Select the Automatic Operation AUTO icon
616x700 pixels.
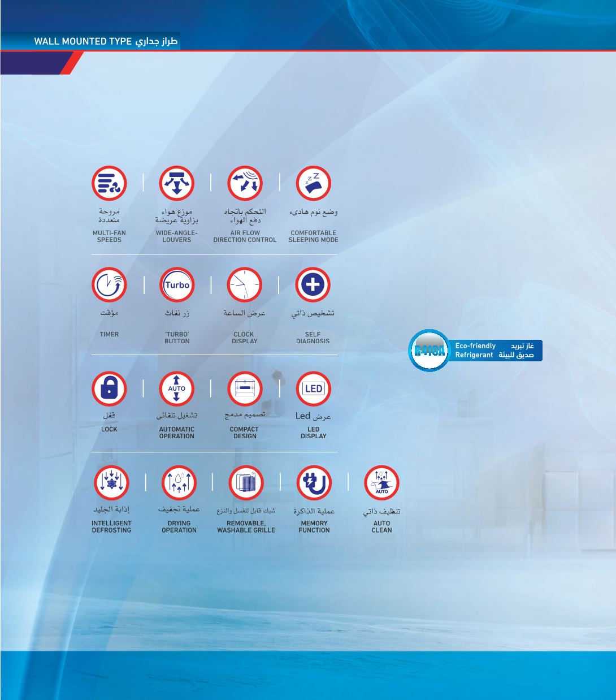[177, 388]
